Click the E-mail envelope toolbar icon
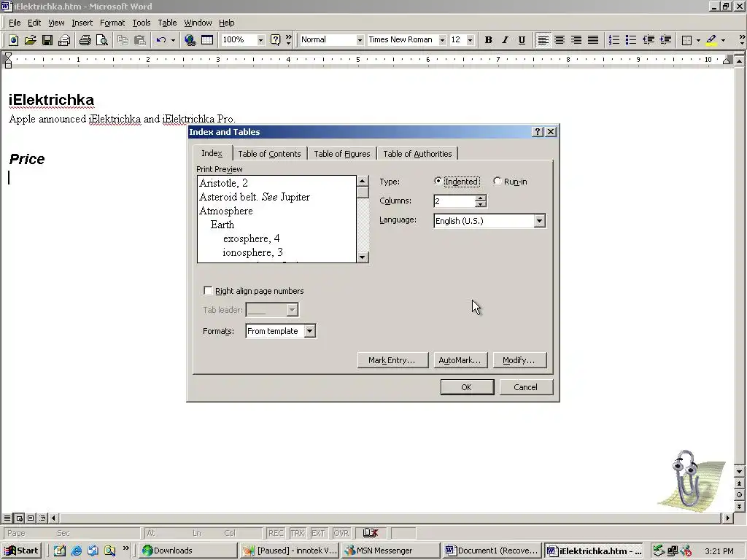747x560 pixels. pyautogui.click(x=64, y=40)
